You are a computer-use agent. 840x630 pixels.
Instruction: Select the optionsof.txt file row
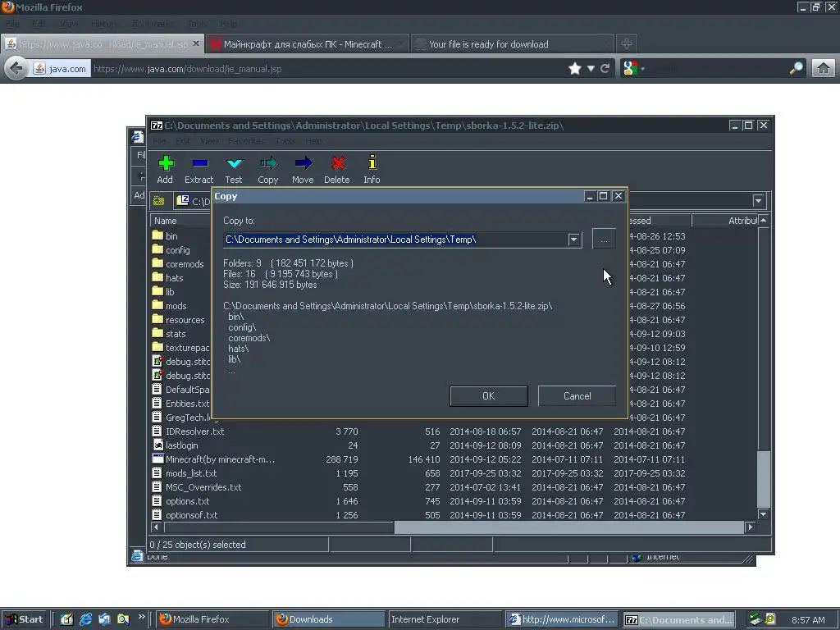coord(454,515)
